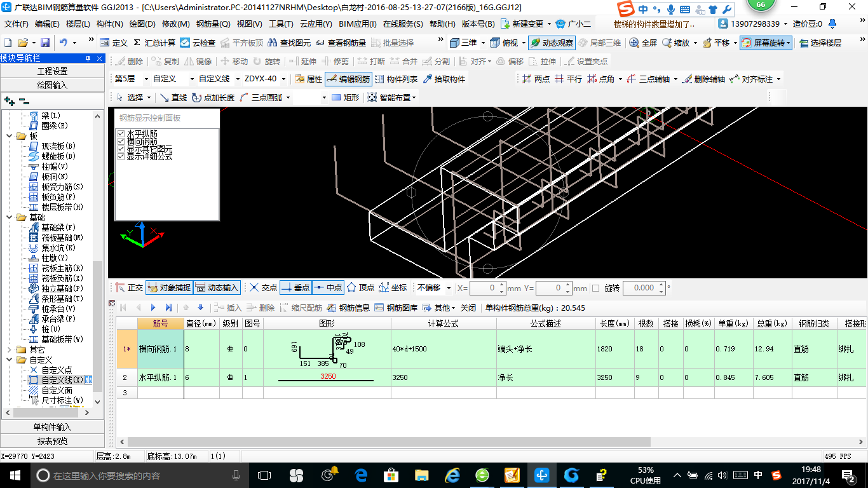Toggle 对象捕捉 object snap
The height and width of the screenshot is (488, 868).
pyautogui.click(x=169, y=288)
